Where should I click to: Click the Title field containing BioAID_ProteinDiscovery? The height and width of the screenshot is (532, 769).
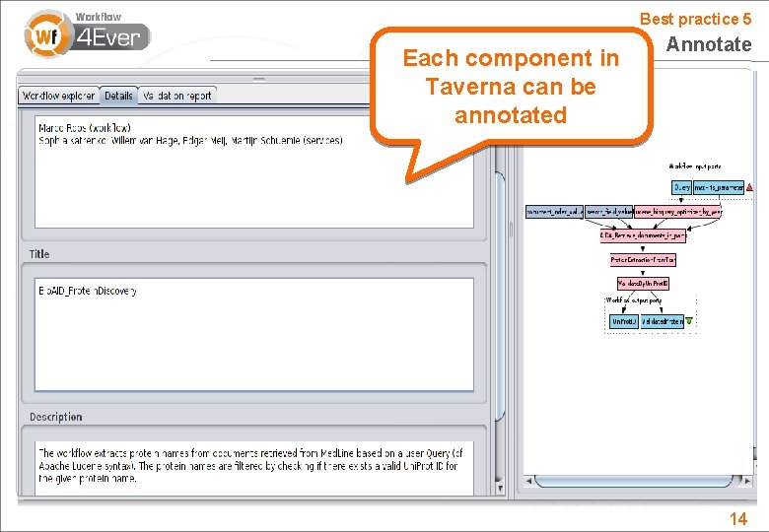[x=254, y=334]
